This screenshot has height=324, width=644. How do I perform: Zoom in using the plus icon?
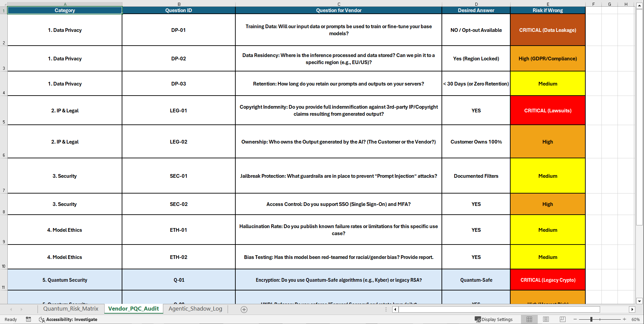624,319
